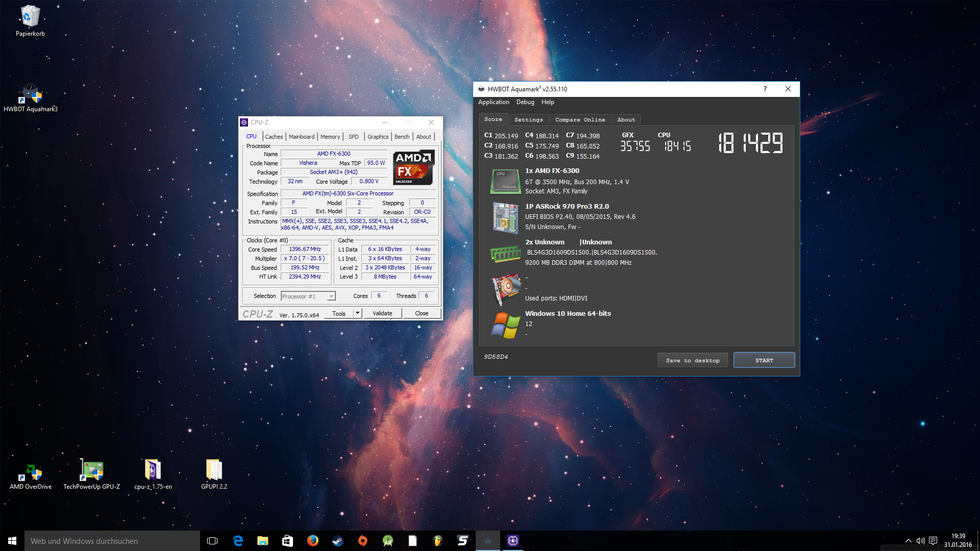This screenshot has height=551, width=980.
Task: Open the Help menu in Aquamark
Action: 548,102
